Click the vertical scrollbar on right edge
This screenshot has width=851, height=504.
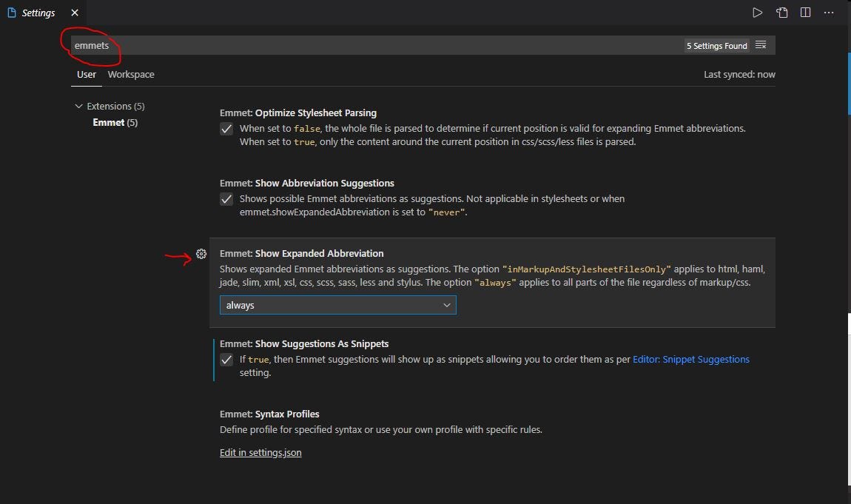[x=848, y=84]
